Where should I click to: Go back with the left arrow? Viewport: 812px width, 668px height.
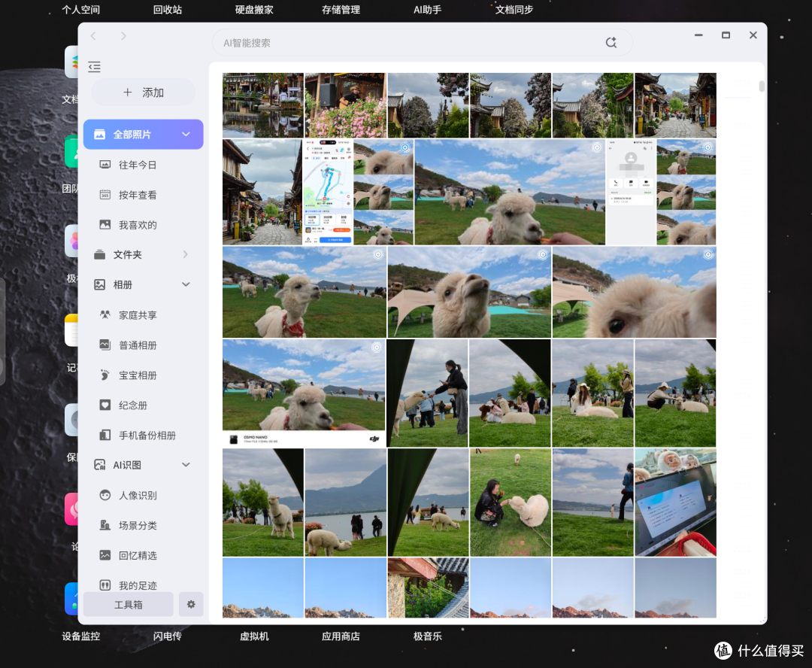click(94, 36)
